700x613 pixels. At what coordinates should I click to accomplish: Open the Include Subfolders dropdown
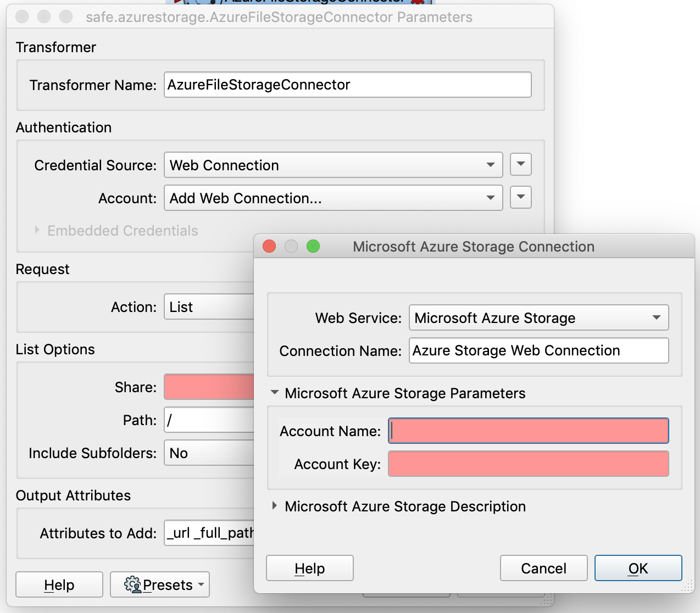pyautogui.click(x=209, y=453)
